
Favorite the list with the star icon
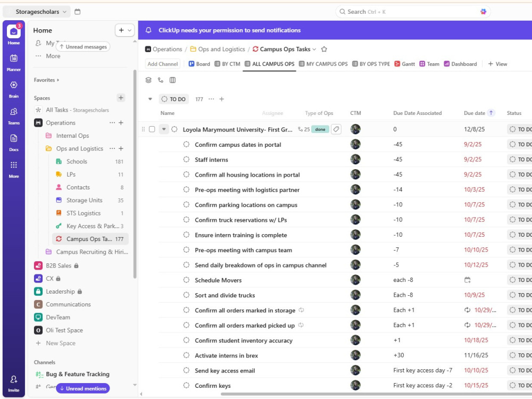pos(324,49)
